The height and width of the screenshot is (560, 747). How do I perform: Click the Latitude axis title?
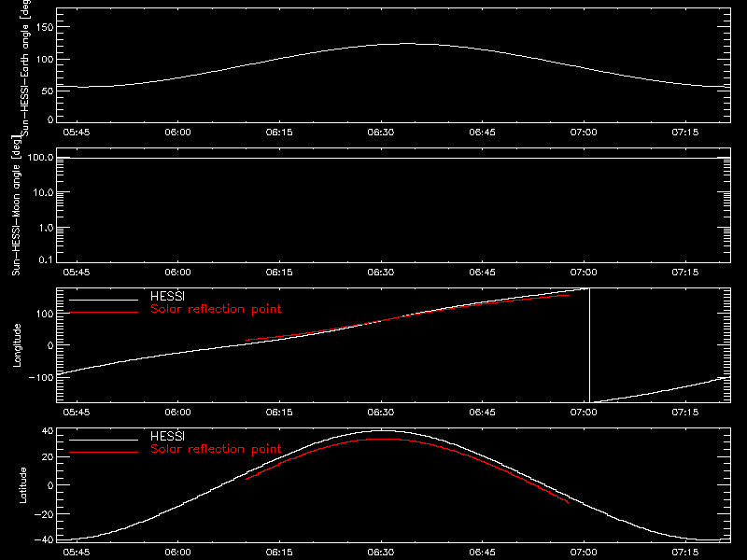pos(22,485)
